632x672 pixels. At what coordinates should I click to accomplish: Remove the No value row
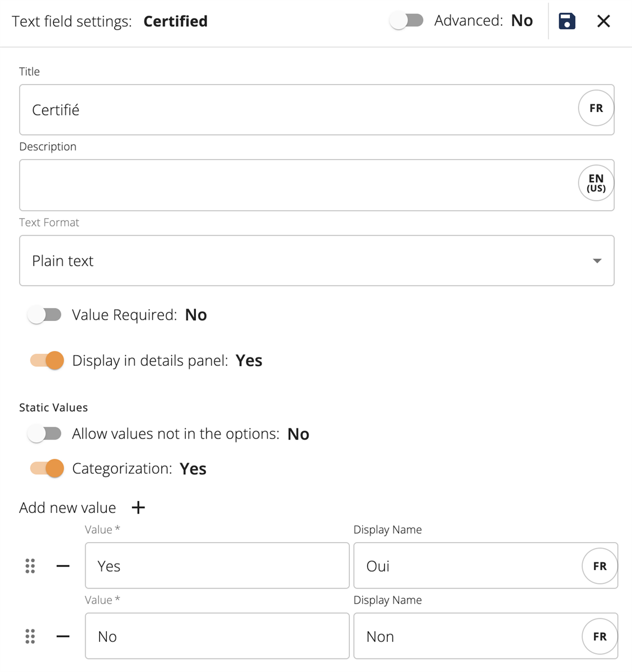tap(63, 636)
